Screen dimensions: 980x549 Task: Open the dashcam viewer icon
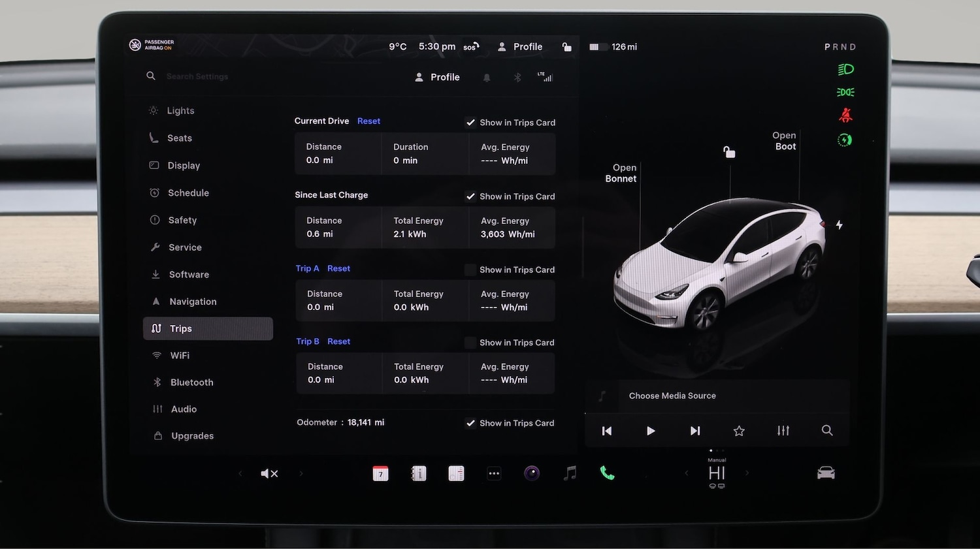point(532,473)
